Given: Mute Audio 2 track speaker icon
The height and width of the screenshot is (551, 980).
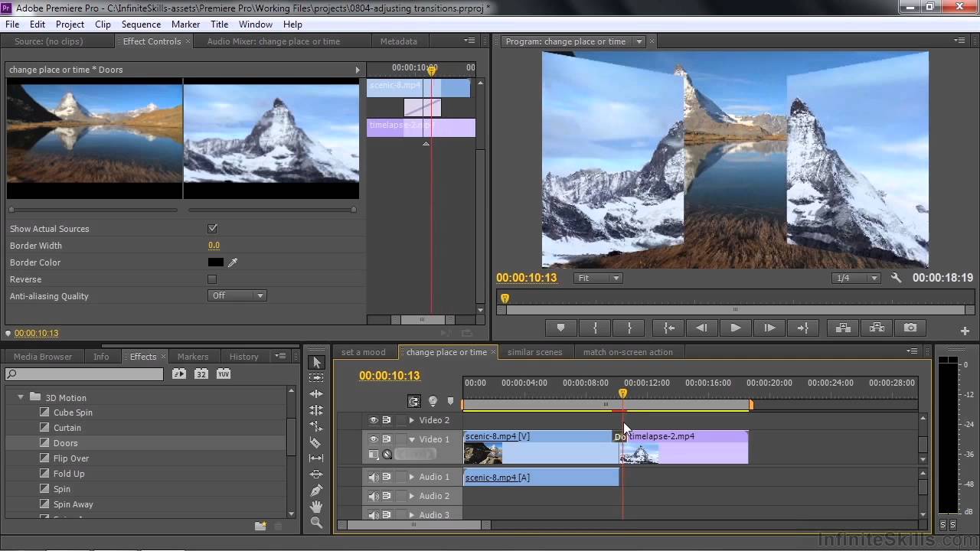Looking at the screenshot, I should point(374,496).
